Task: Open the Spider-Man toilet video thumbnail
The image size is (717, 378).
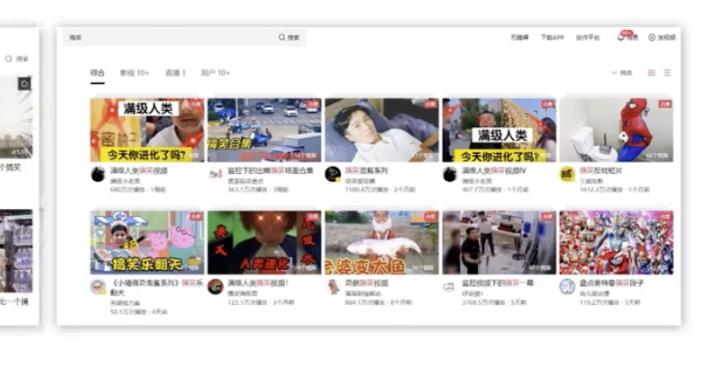Action: pos(616,130)
